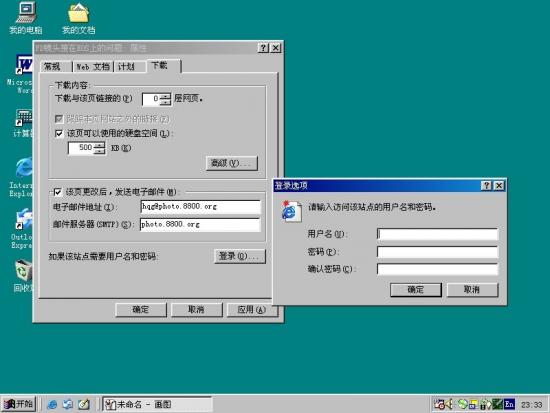Click the help question mark in login options dialog
The height and width of the screenshot is (413, 550).
[486, 186]
